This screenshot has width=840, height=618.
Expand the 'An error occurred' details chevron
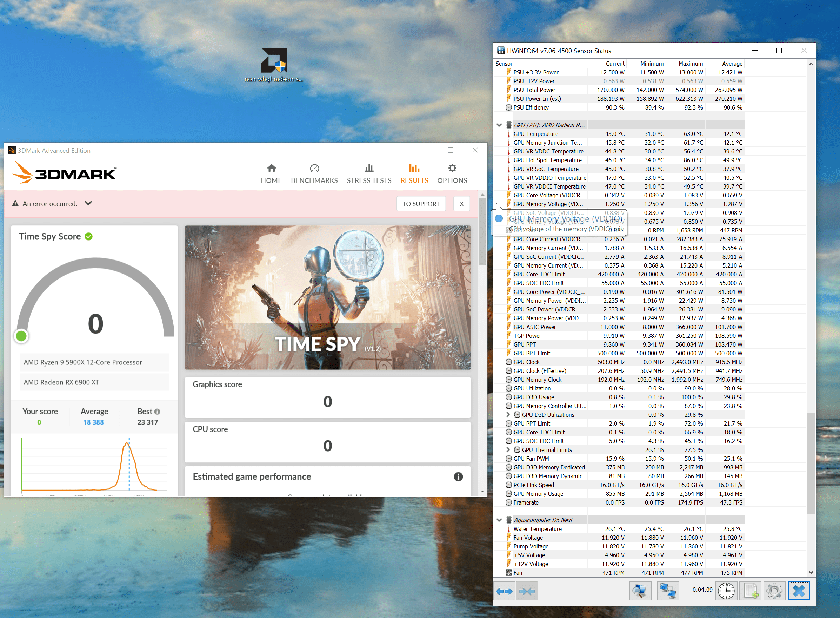click(88, 204)
